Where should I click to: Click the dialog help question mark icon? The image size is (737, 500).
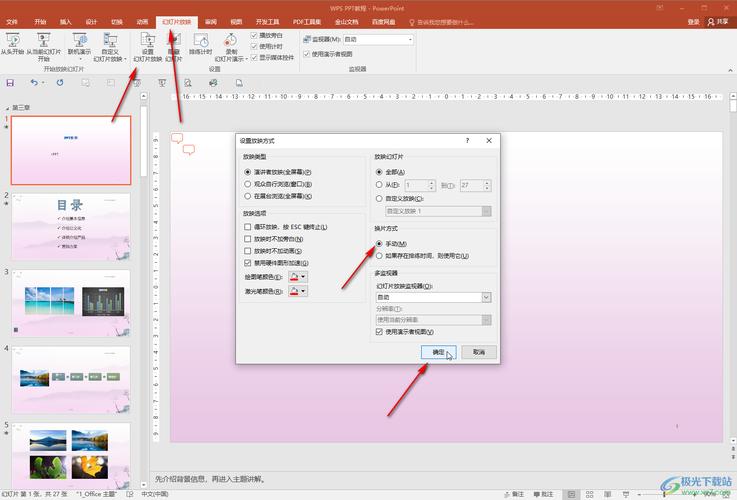[x=466, y=142]
